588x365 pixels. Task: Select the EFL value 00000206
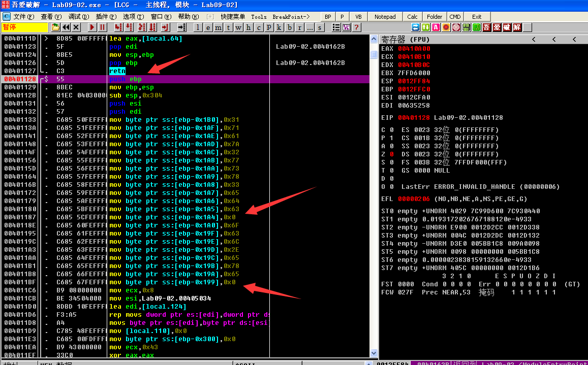[414, 199]
